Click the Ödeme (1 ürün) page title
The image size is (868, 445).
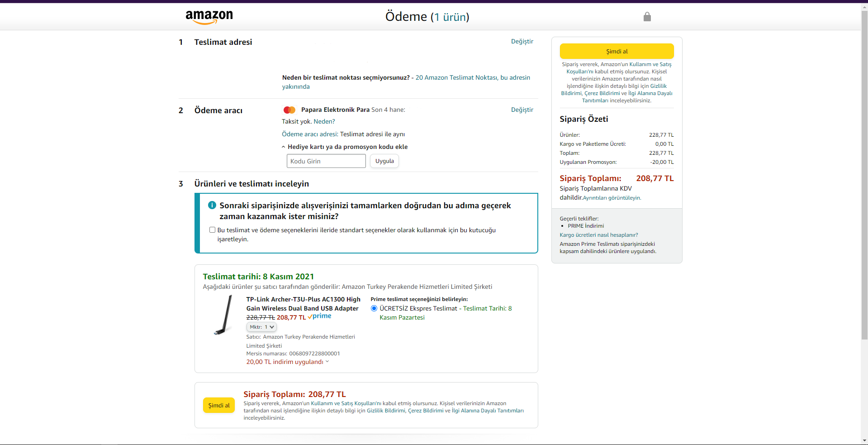[427, 17]
